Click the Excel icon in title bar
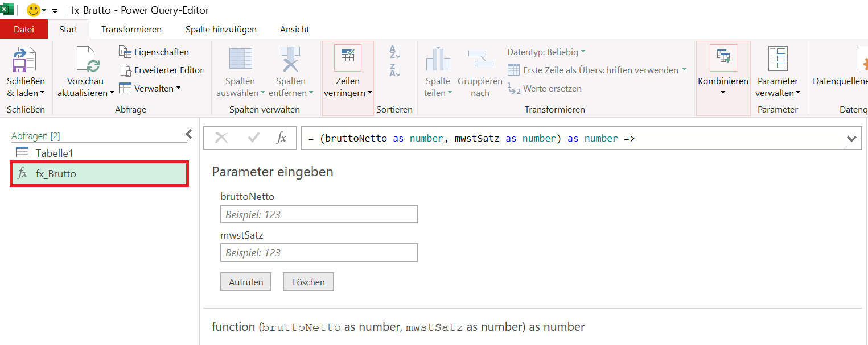This screenshot has width=868, height=345. pos(7,10)
